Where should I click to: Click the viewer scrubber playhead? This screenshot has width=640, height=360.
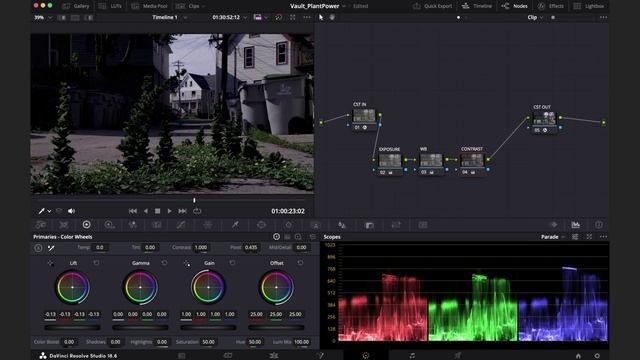[x=194, y=200]
